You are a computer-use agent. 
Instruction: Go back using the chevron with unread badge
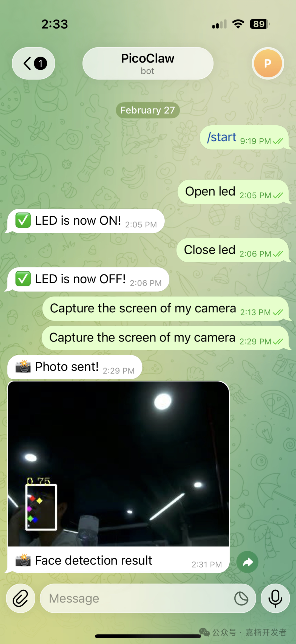(x=33, y=63)
